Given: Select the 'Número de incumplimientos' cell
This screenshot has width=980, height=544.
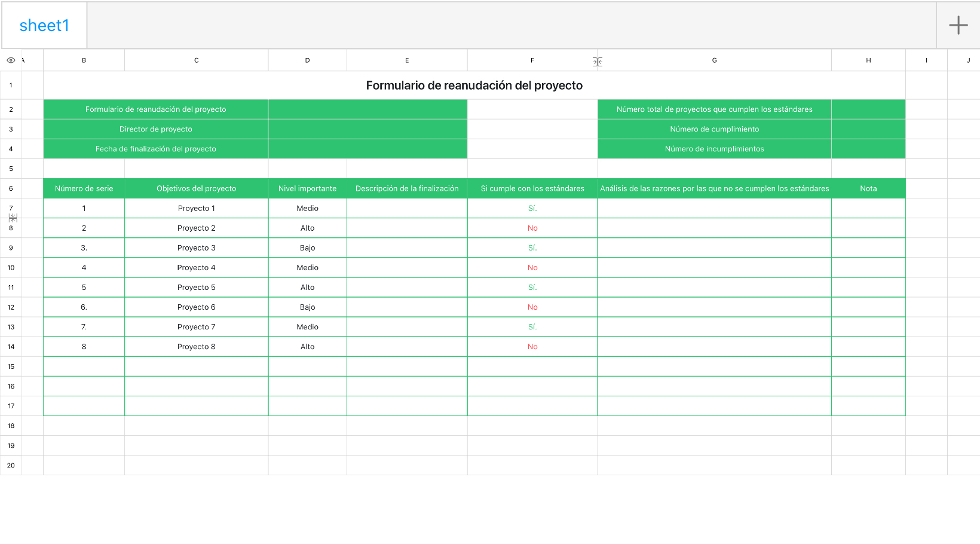Looking at the screenshot, I should click(715, 149).
